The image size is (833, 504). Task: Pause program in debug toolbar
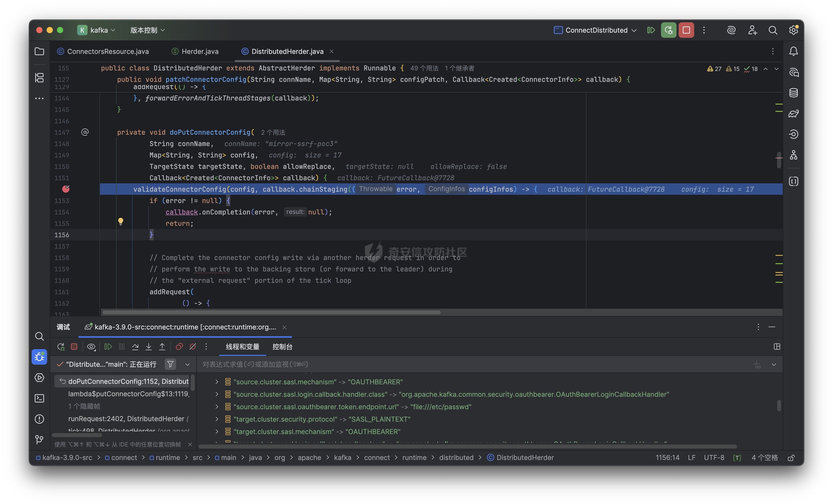(122, 347)
